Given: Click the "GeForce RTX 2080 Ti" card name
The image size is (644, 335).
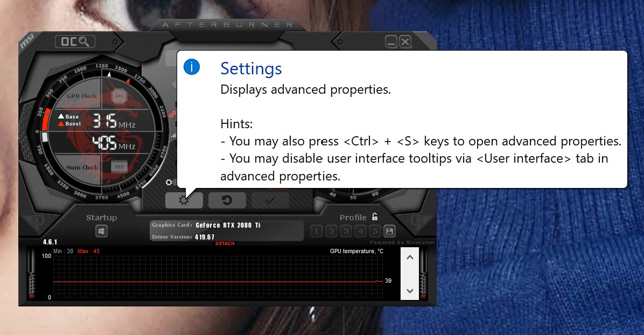Looking at the screenshot, I should tap(228, 225).
